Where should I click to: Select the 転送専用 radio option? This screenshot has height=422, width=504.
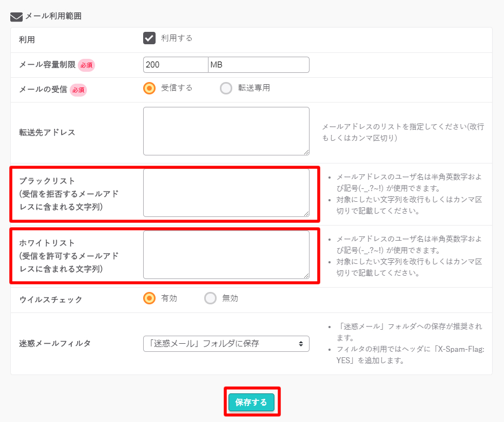tap(226, 88)
